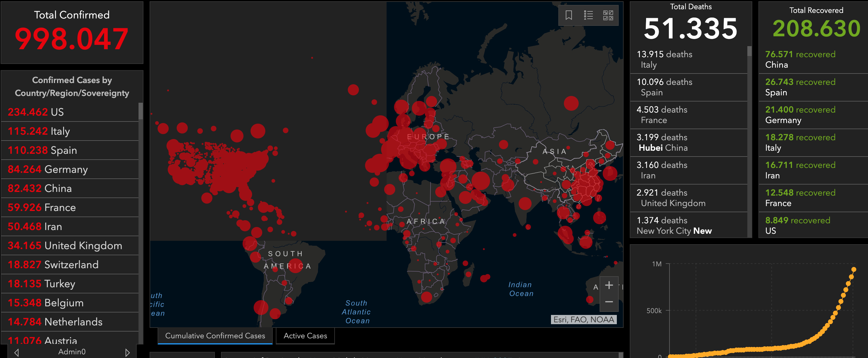
Task: Open the basemap gallery grid icon
Action: (608, 15)
